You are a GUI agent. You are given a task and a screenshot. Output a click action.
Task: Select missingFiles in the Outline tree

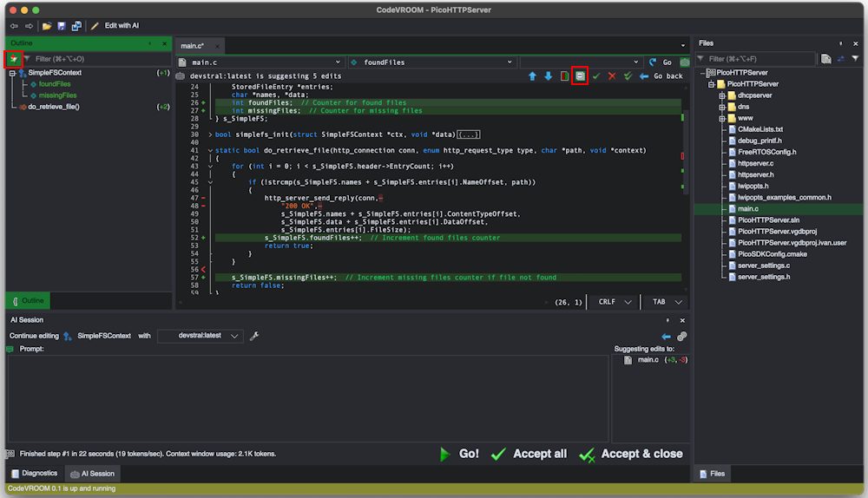coord(57,95)
